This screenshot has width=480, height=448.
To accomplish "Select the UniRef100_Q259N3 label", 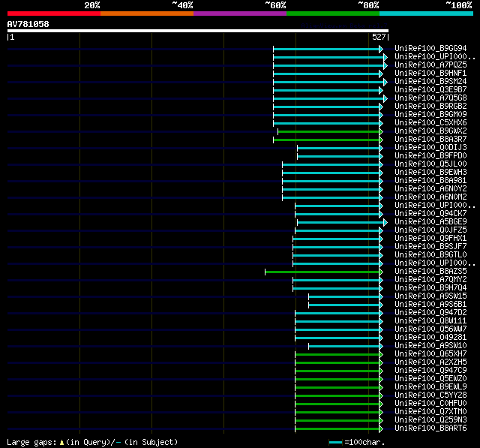I will point(430,420).
